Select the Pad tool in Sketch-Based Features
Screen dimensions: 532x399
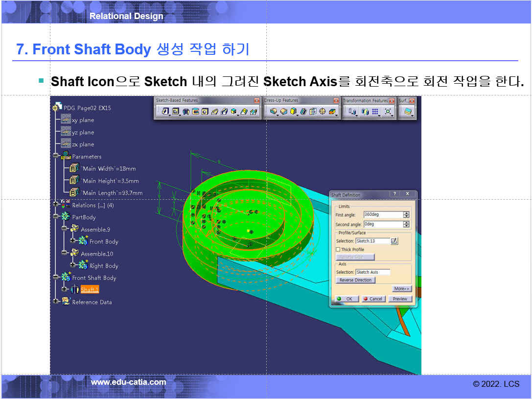click(x=165, y=112)
